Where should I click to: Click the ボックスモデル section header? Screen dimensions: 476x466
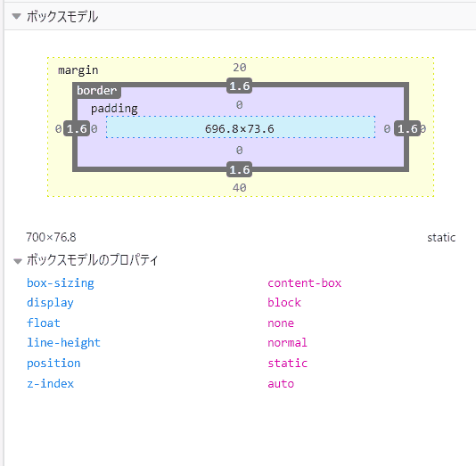[x=240, y=16]
